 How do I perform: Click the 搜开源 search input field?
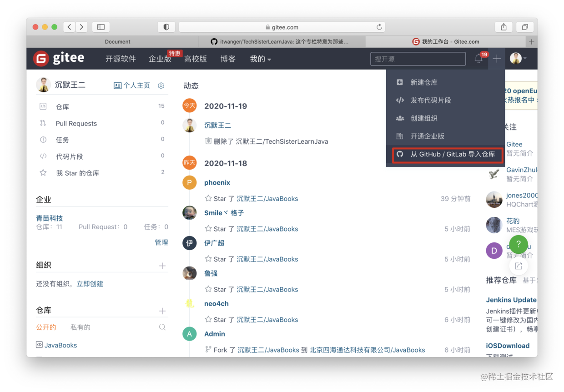point(418,59)
